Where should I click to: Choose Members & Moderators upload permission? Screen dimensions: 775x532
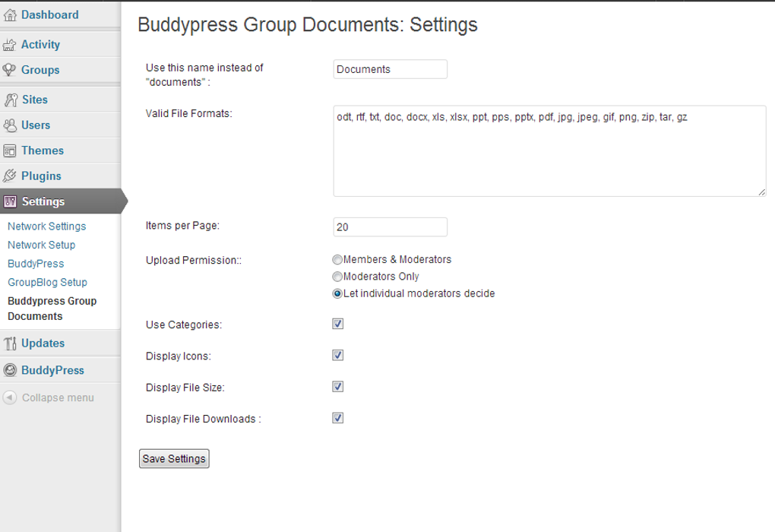pos(337,259)
